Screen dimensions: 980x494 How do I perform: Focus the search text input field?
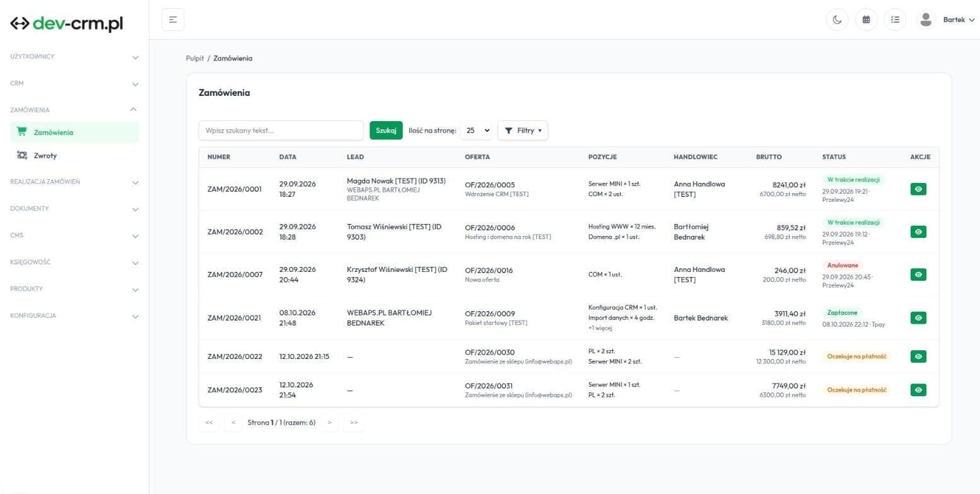point(281,131)
